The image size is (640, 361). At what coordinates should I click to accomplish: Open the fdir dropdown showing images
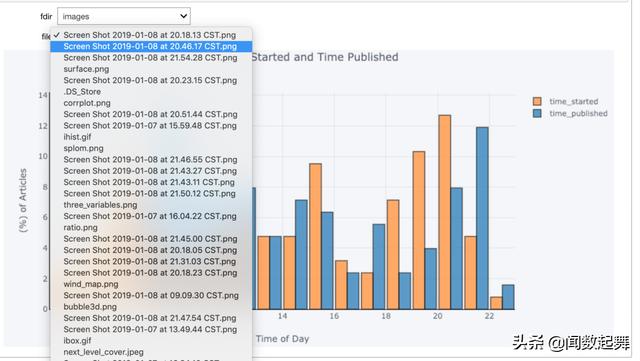124,16
